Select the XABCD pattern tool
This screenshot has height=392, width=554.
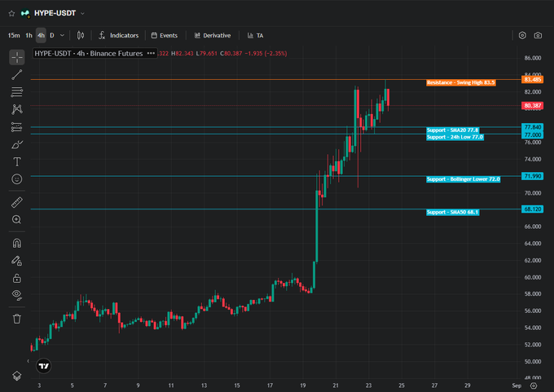[16, 109]
